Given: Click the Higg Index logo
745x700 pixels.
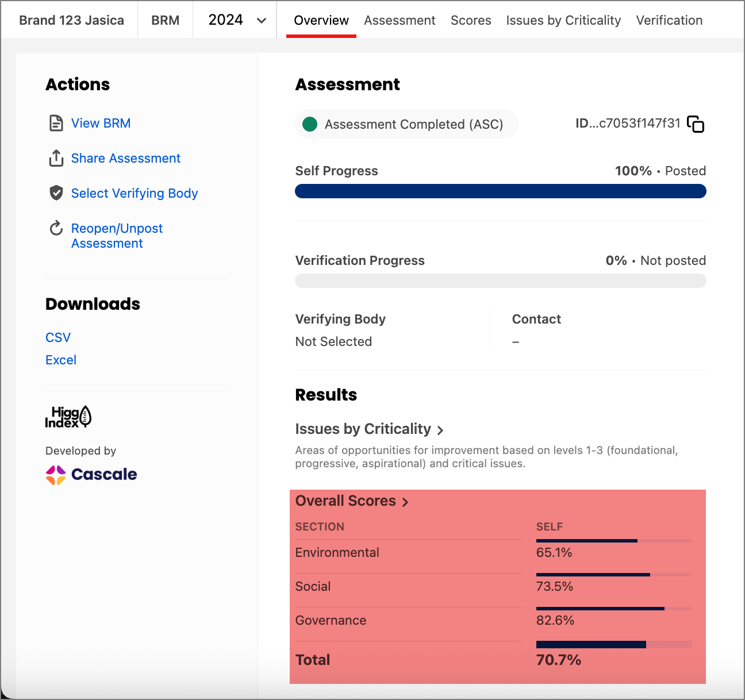Looking at the screenshot, I should pos(68,417).
